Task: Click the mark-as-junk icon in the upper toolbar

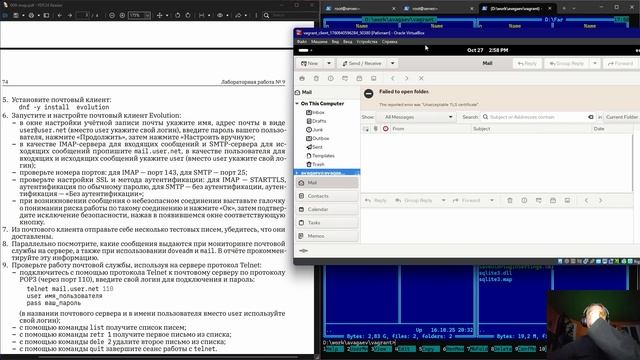Action: 331,78
